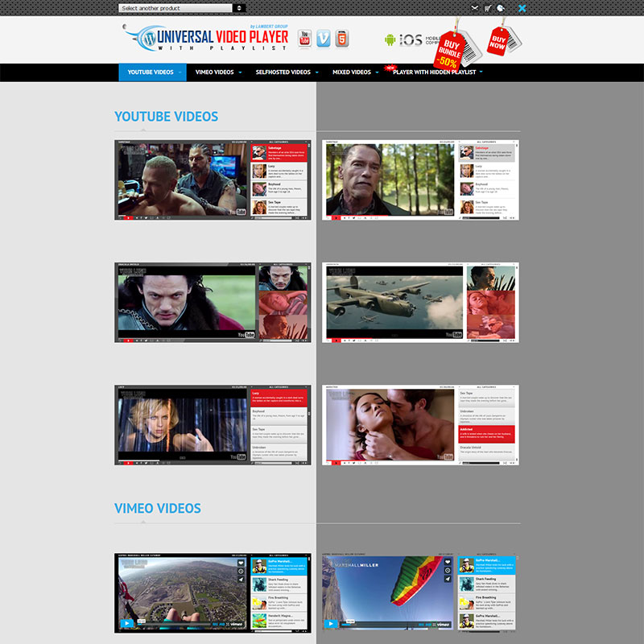Open All Categories in the Lucy player playlist
The width and height of the screenshot is (644, 644).
279,387
